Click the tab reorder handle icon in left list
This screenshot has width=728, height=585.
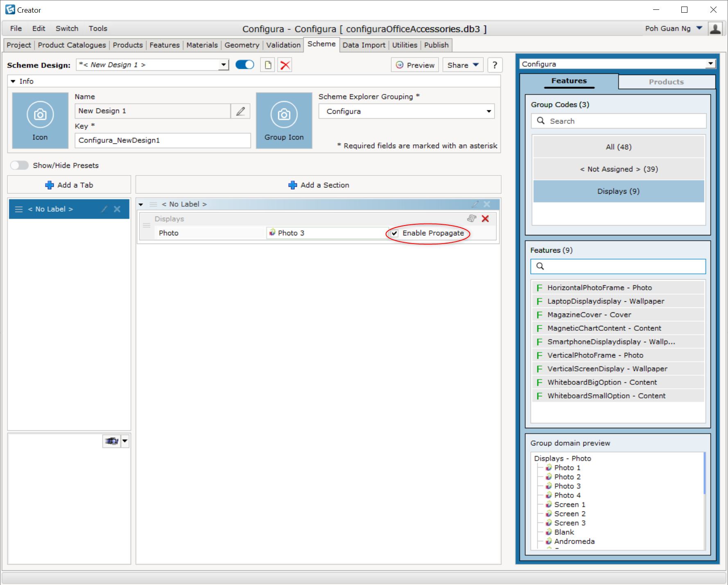pos(19,209)
